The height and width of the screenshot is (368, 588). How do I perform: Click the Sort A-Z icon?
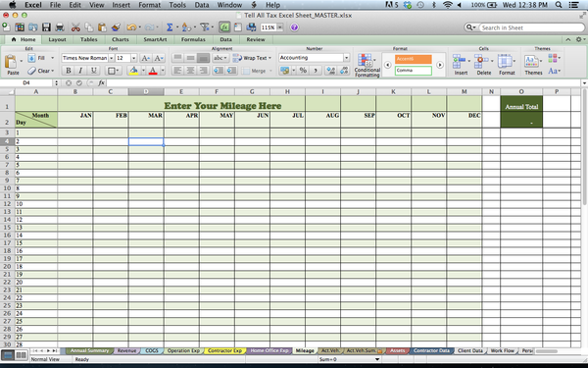pos(186,27)
